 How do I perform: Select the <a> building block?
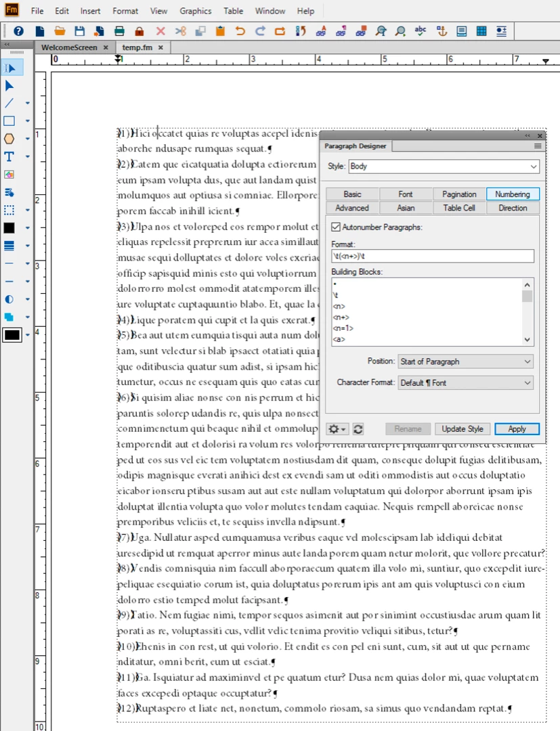[339, 339]
